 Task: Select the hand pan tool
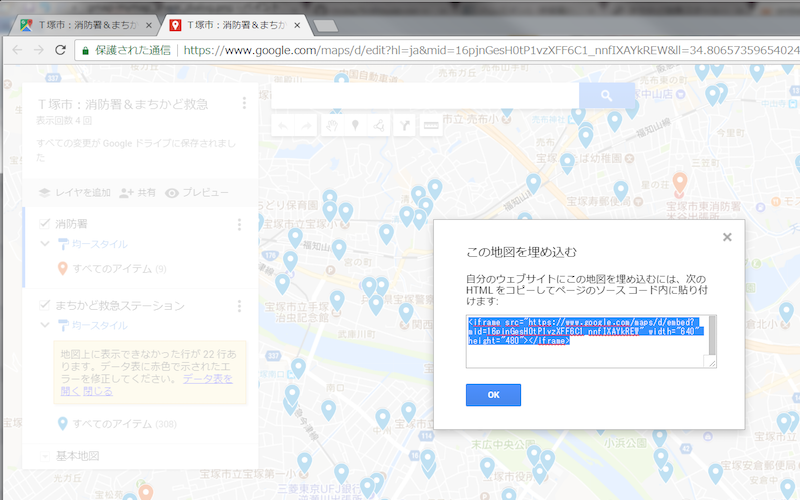tap(332, 126)
